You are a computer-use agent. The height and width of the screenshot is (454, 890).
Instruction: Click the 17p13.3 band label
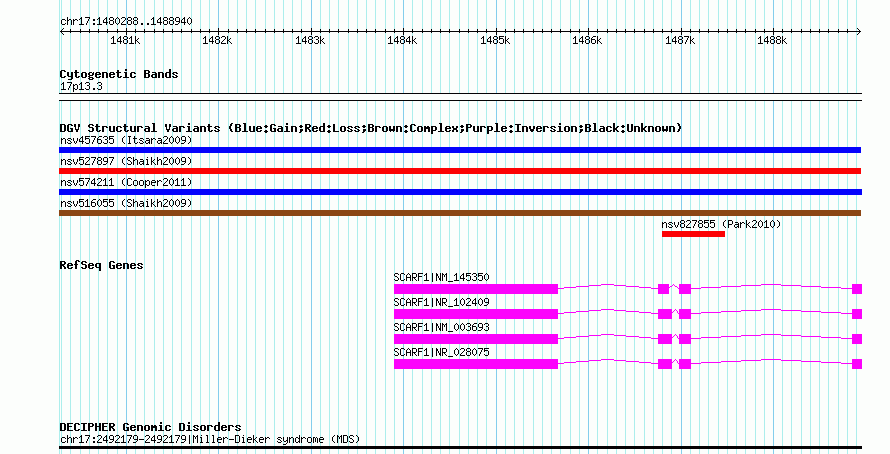(x=81, y=87)
